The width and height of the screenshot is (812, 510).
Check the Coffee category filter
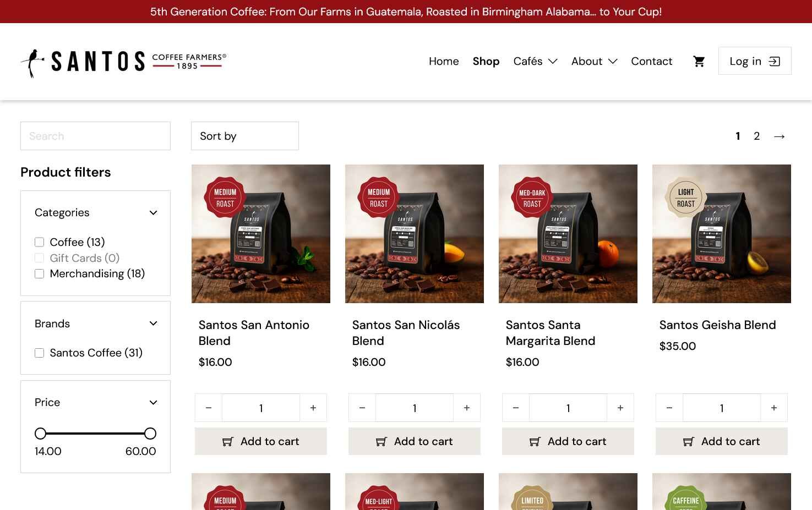click(40, 242)
